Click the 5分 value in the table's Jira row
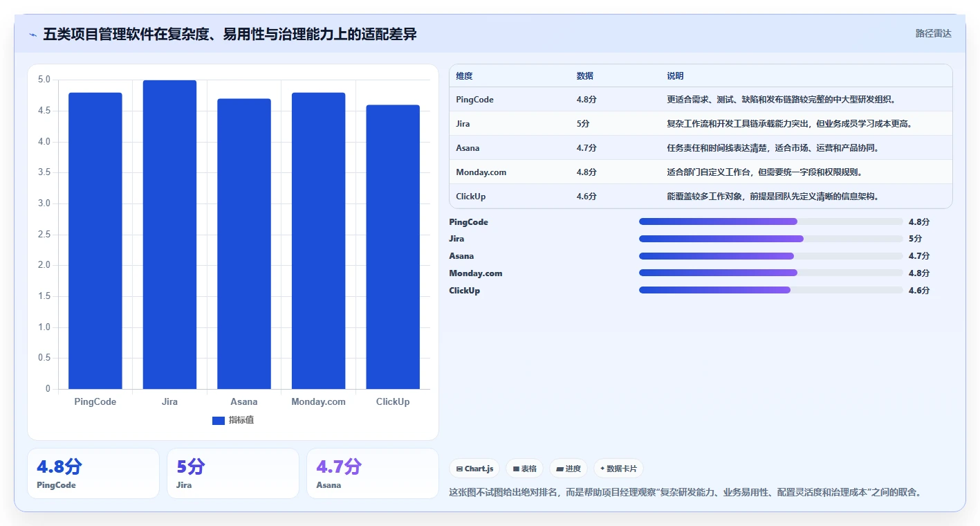 582,124
